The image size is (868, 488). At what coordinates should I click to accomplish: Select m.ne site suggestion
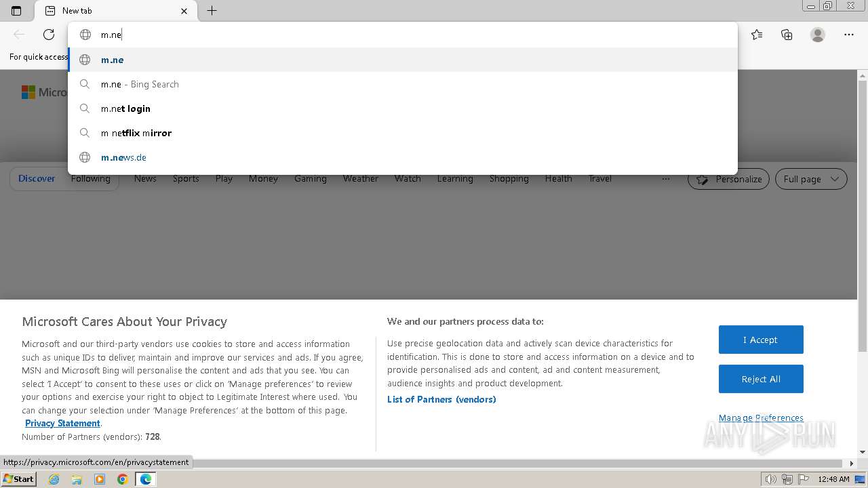(403, 60)
